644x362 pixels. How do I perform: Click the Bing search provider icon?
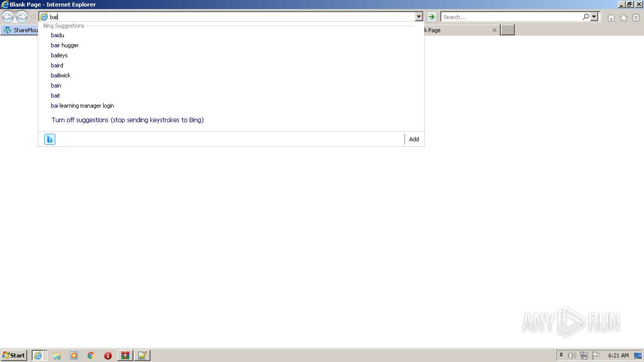coord(50,139)
